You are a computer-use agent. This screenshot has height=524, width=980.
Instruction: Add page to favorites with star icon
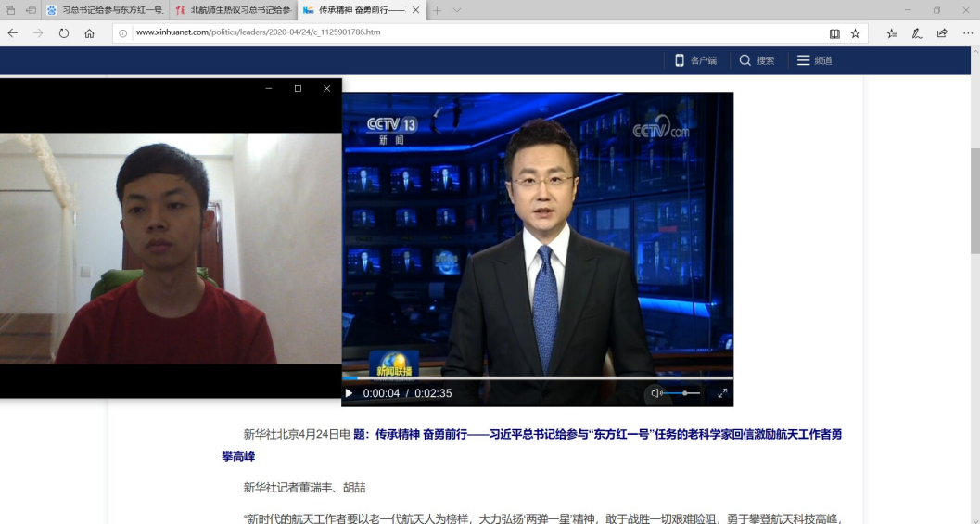click(x=855, y=33)
